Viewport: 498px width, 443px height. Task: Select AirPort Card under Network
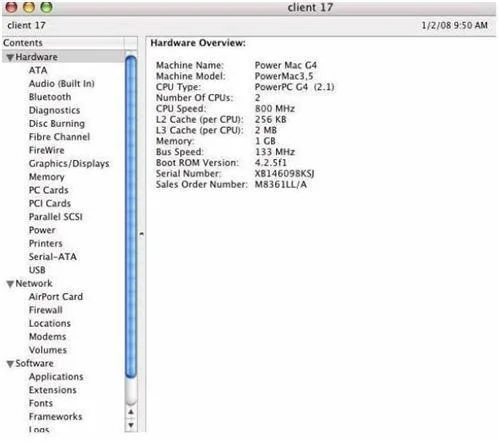point(56,297)
